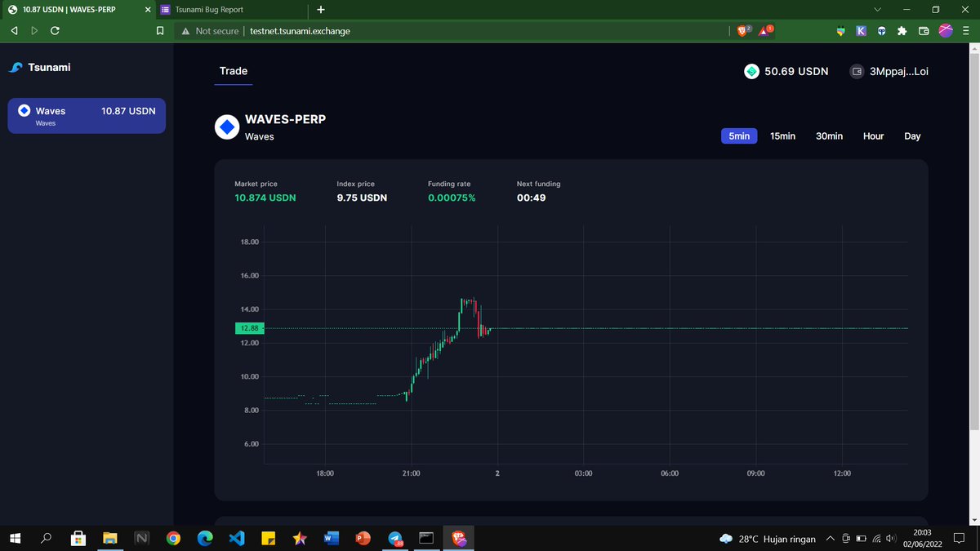Show hidden system tray icons
This screenshot has height=551, width=980.
point(831,538)
